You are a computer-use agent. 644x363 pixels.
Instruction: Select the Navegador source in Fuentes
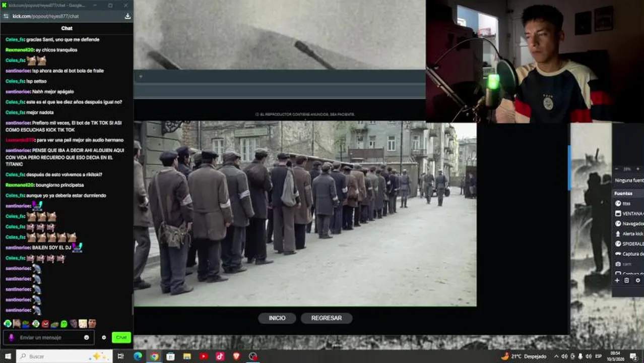pyautogui.click(x=628, y=223)
